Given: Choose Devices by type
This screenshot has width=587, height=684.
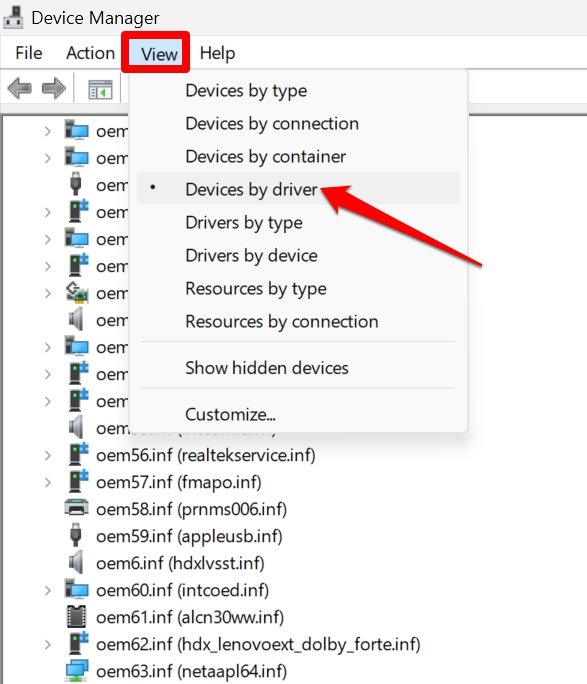Looking at the screenshot, I should pyautogui.click(x=298, y=91).
